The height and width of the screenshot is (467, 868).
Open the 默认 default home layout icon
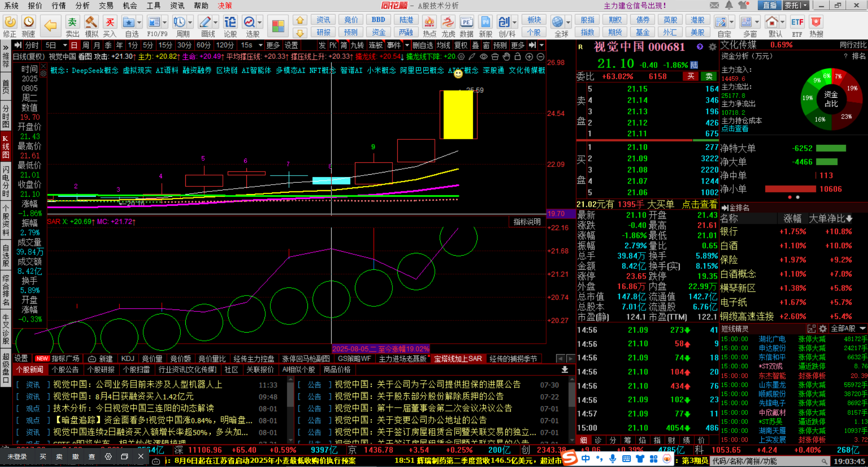(x=772, y=22)
